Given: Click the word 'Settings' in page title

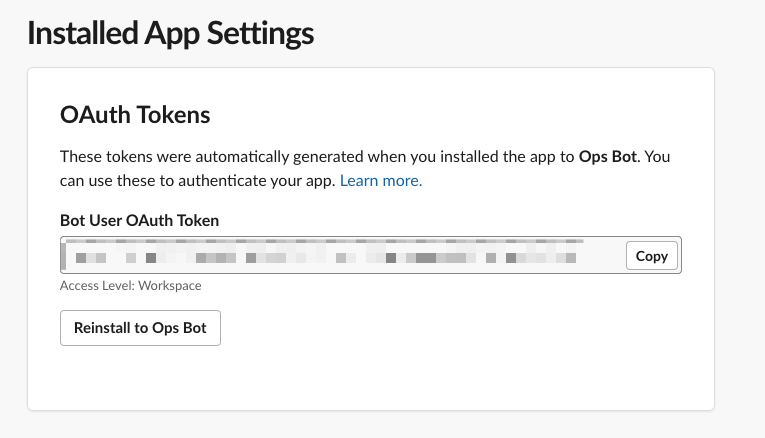Looking at the screenshot, I should pos(261,33).
